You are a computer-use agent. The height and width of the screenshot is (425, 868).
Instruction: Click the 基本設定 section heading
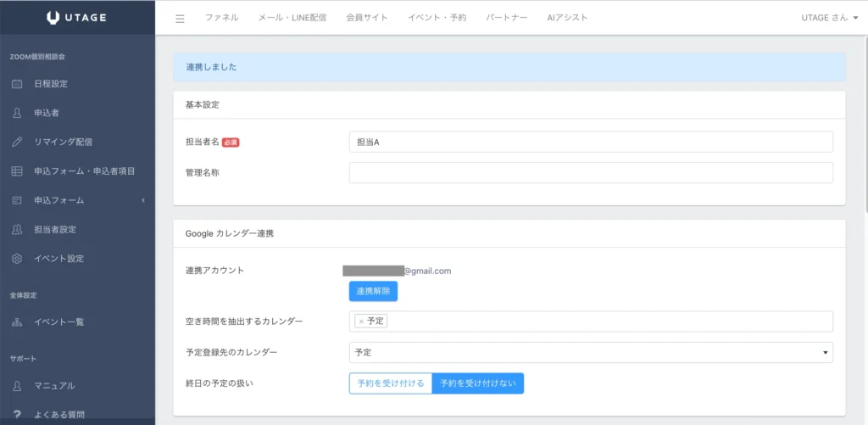[x=203, y=104]
